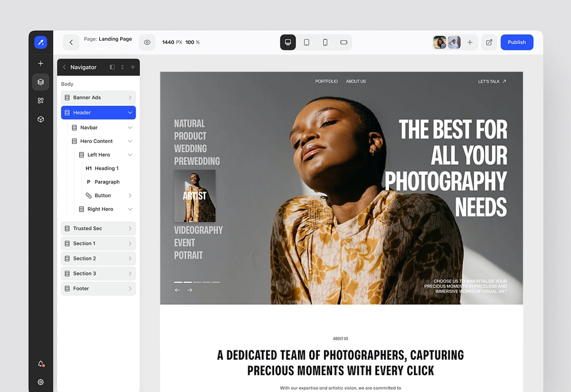571x392 pixels.
Task: Open the preview eye icon in toolbar
Action: click(147, 42)
